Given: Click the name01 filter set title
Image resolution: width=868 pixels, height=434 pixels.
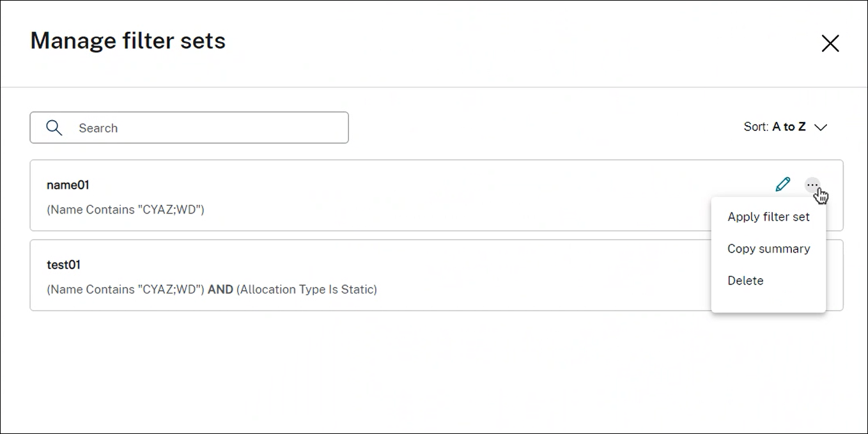Looking at the screenshot, I should [x=68, y=185].
